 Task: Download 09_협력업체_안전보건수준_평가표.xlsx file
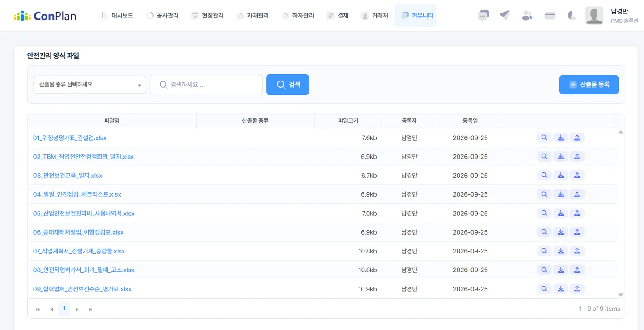[561, 289]
